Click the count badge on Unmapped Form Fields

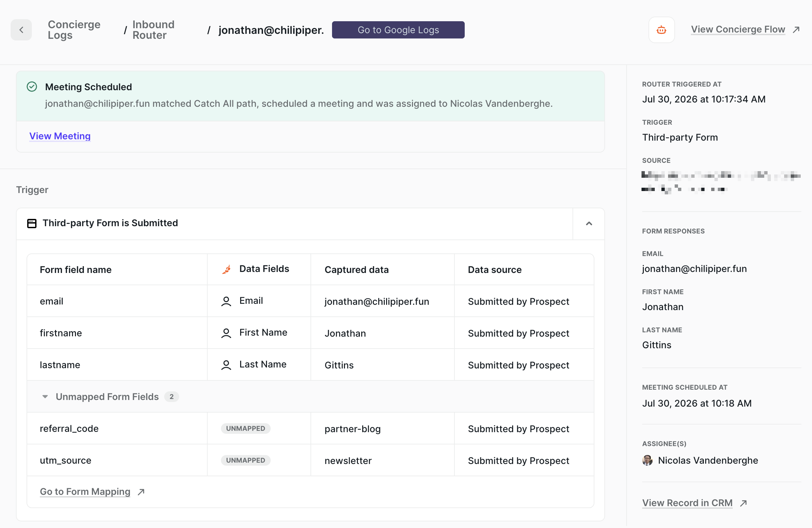[x=171, y=397]
